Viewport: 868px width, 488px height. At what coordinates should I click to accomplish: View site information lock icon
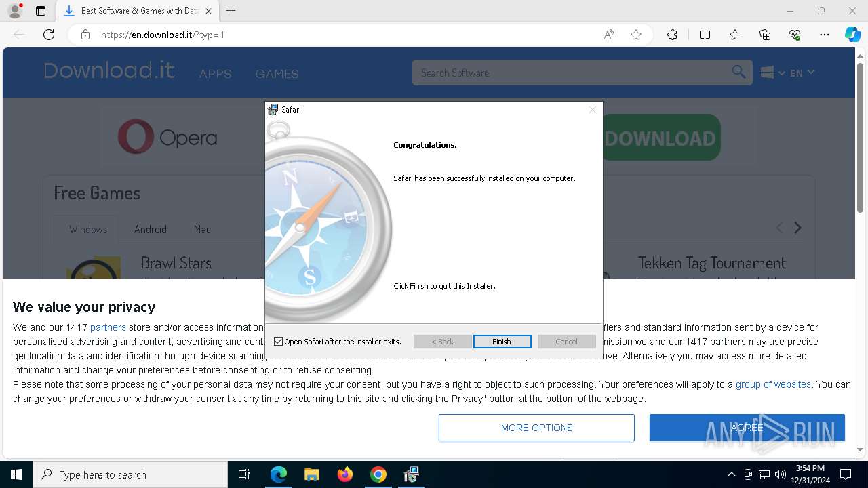[x=85, y=35]
